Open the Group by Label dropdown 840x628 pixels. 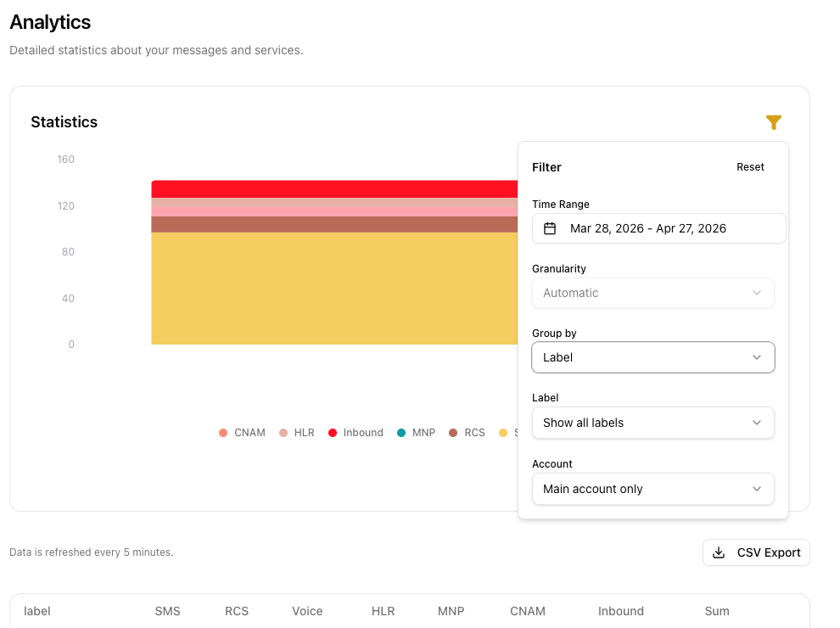click(x=653, y=357)
